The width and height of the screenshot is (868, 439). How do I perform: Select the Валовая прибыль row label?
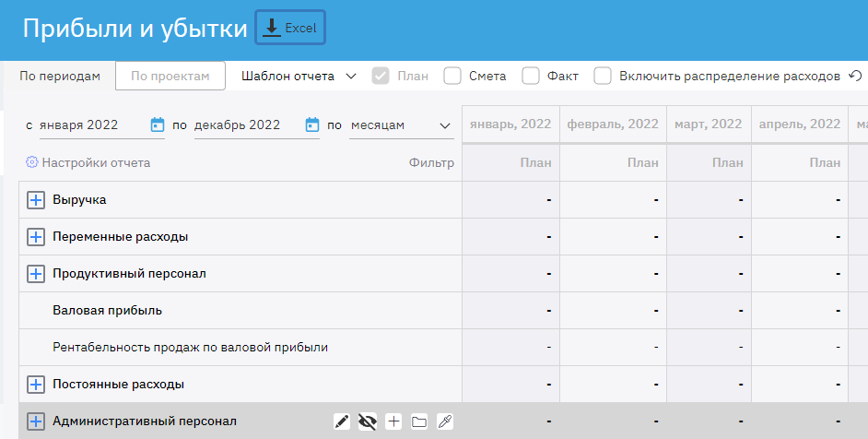[x=108, y=311]
